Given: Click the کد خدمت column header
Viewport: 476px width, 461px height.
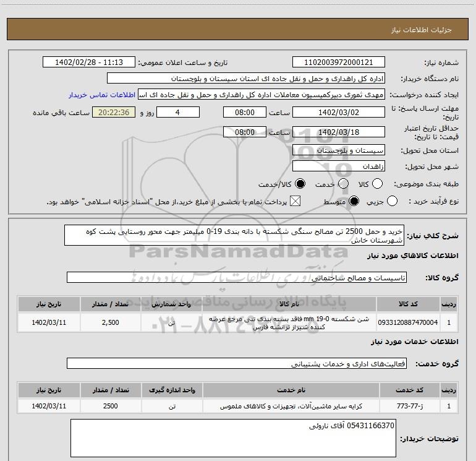Looking at the screenshot, I should point(409,390).
